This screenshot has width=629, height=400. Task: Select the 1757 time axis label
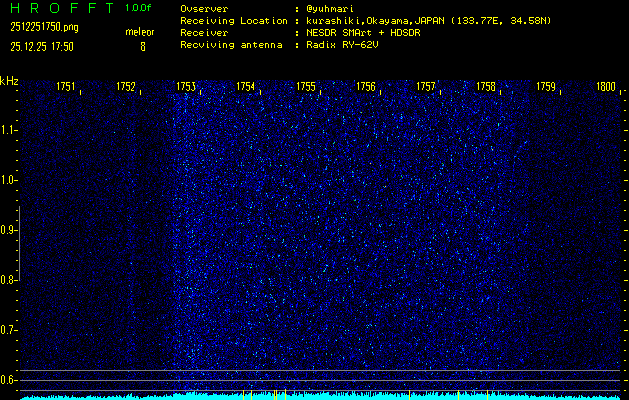[x=426, y=86]
